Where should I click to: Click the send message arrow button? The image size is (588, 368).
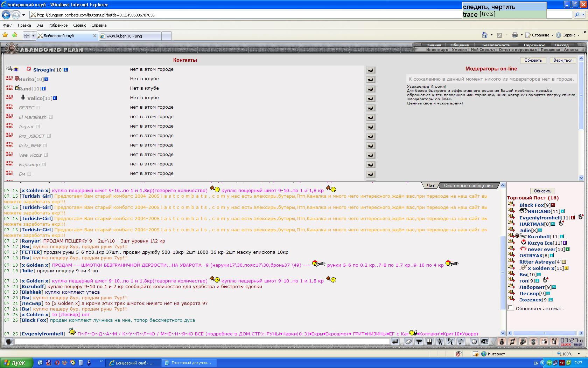(395, 341)
